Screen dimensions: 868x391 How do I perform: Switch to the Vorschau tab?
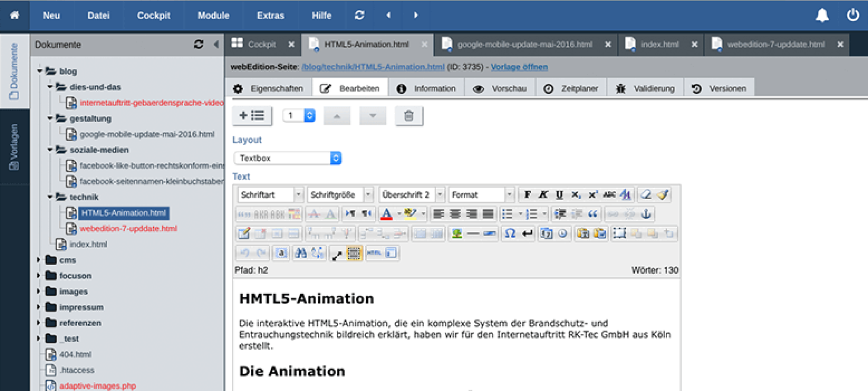[x=500, y=89]
